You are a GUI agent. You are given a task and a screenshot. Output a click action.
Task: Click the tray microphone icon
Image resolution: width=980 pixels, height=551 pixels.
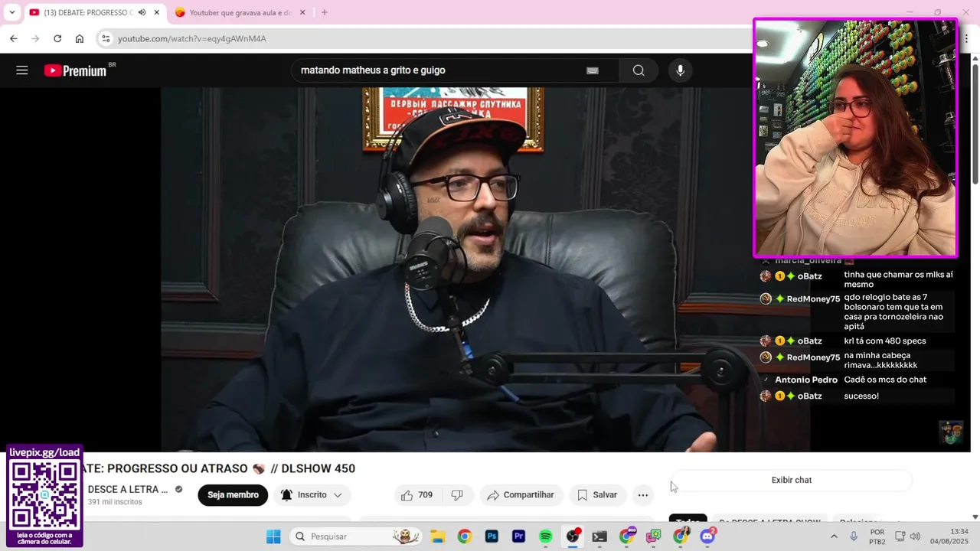[x=854, y=536]
